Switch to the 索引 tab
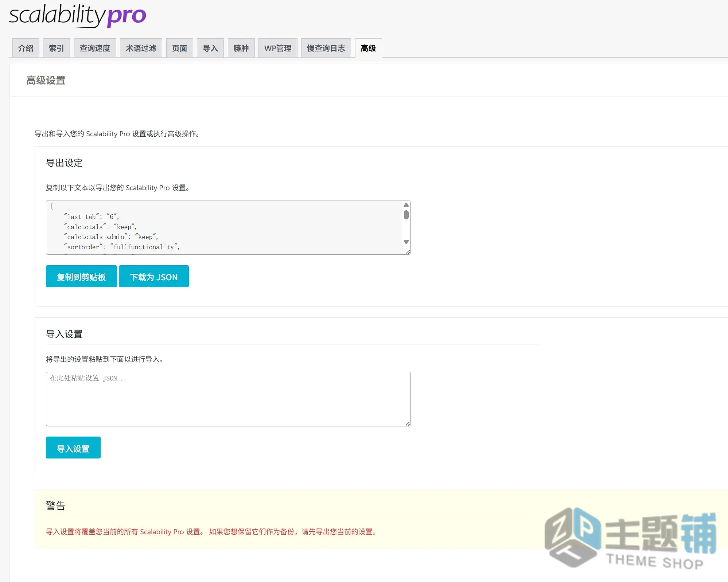Screen dimensions: 728x582 coord(56,48)
